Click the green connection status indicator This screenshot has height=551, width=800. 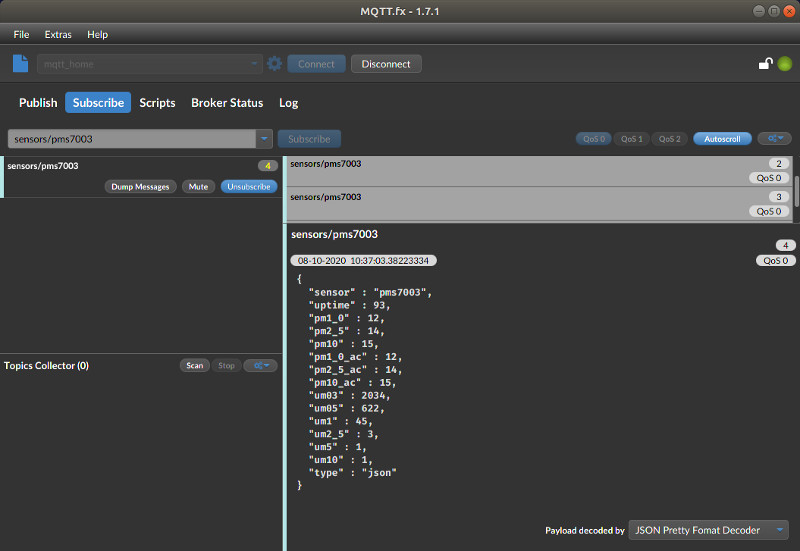(x=785, y=64)
